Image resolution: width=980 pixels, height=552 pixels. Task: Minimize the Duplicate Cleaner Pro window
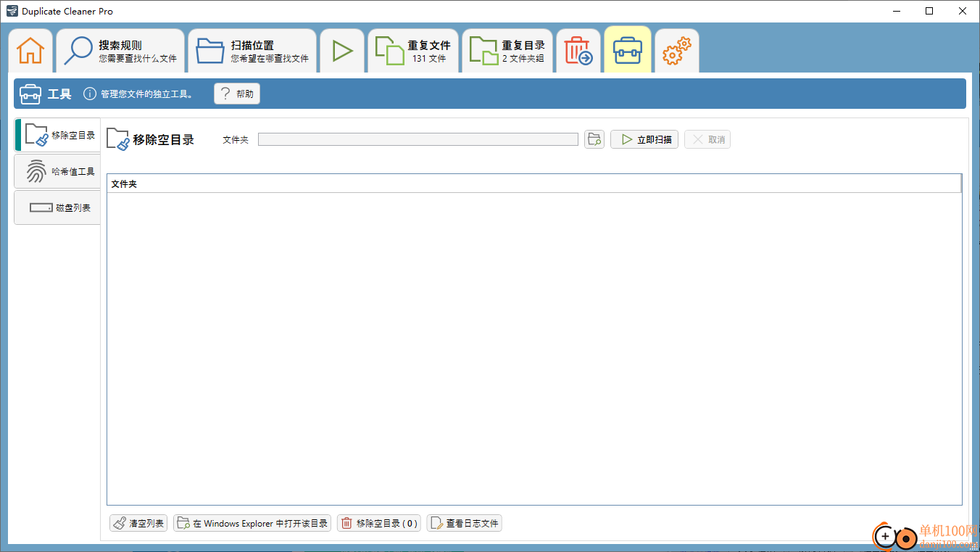pos(897,11)
